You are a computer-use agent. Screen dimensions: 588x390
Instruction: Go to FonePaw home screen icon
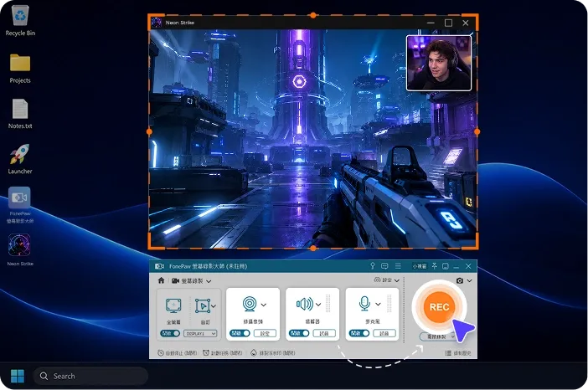[162, 280]
